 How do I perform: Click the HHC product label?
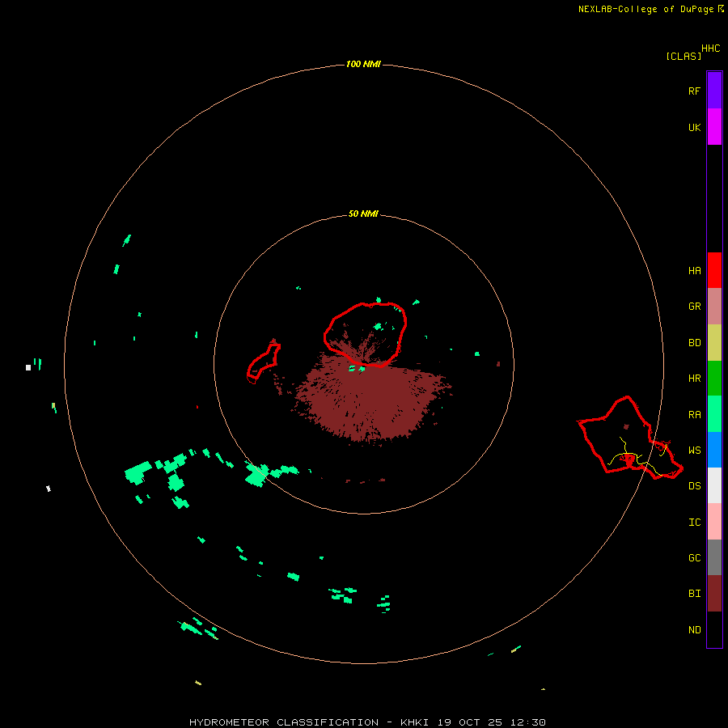coord(710,49)
